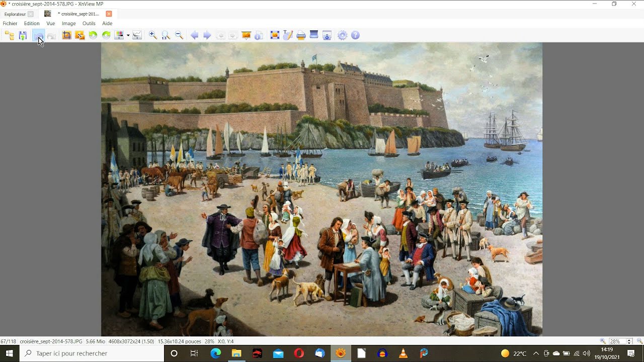This screenshot has width=644, height=362.
Task: Open the browser folder-tree toolbar icon
Action: (10, 35)
